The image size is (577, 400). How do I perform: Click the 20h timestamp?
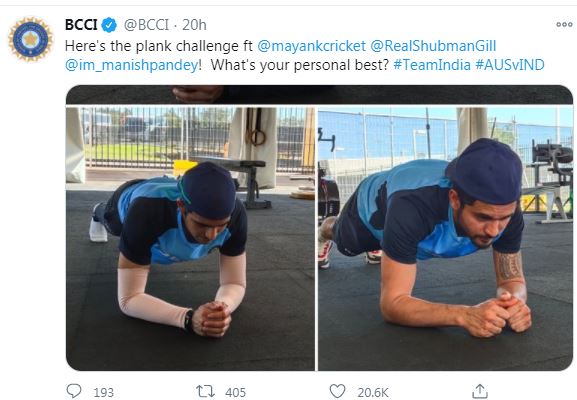pyautogui.click(x=194, y=25)
